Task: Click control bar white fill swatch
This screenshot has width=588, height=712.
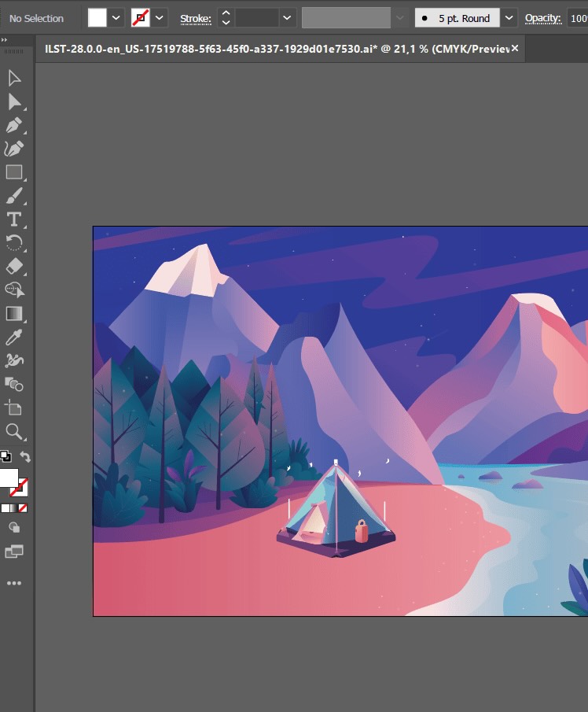Action: click(x=97, y=18)
